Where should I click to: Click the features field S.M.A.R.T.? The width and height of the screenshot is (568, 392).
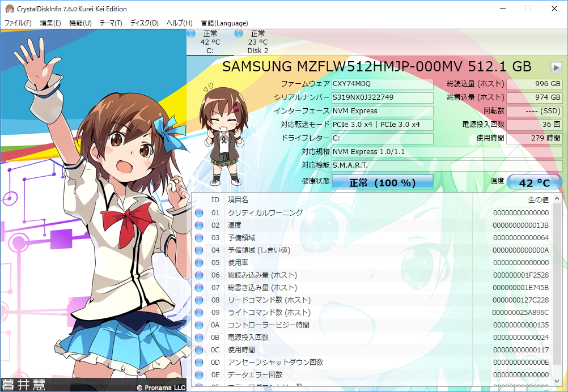click(447, 165)
